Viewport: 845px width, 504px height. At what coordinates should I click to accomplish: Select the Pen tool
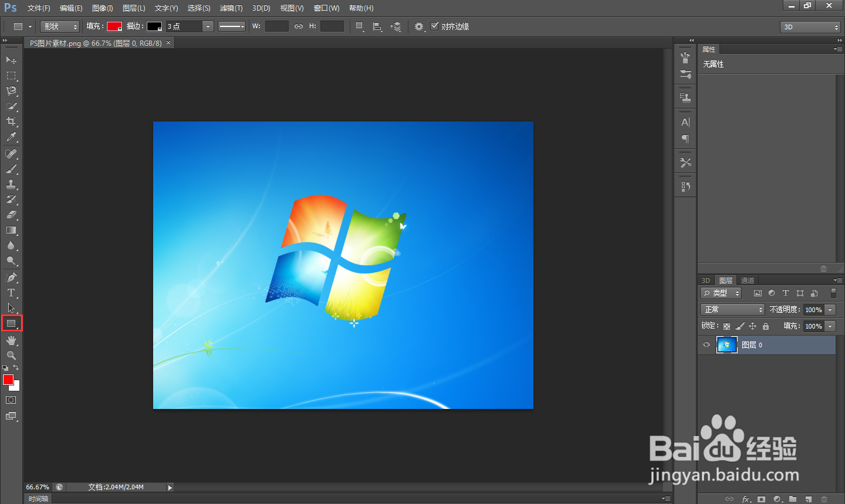point(11,278)
